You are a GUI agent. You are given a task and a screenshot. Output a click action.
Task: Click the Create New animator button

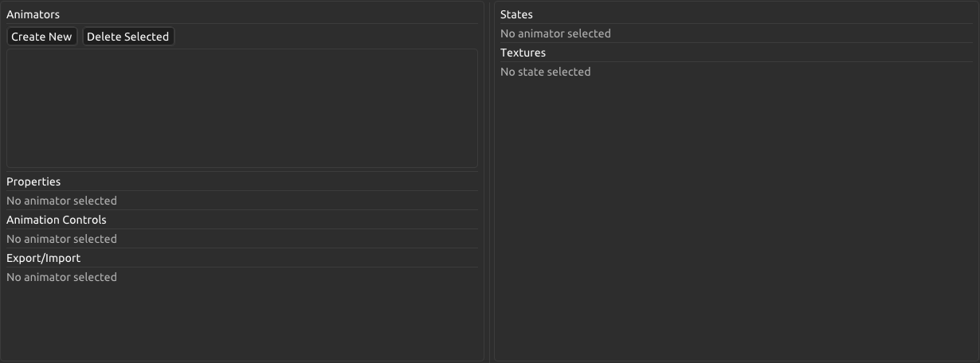tap(41, 37)
